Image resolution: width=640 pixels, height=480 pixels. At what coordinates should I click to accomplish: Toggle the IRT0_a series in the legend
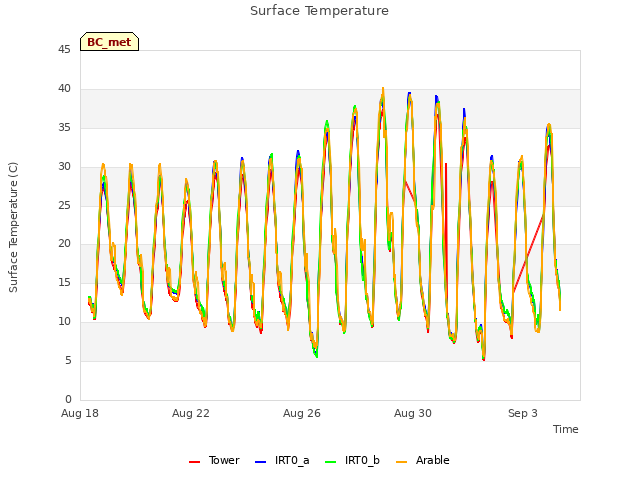(282, 460)
